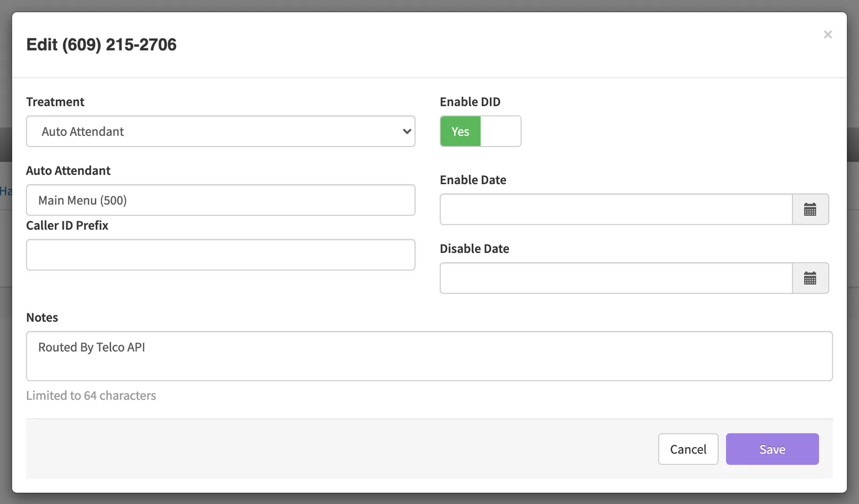Click into the Notes text area
The image size is (859, 504).
tap(429, 356)
